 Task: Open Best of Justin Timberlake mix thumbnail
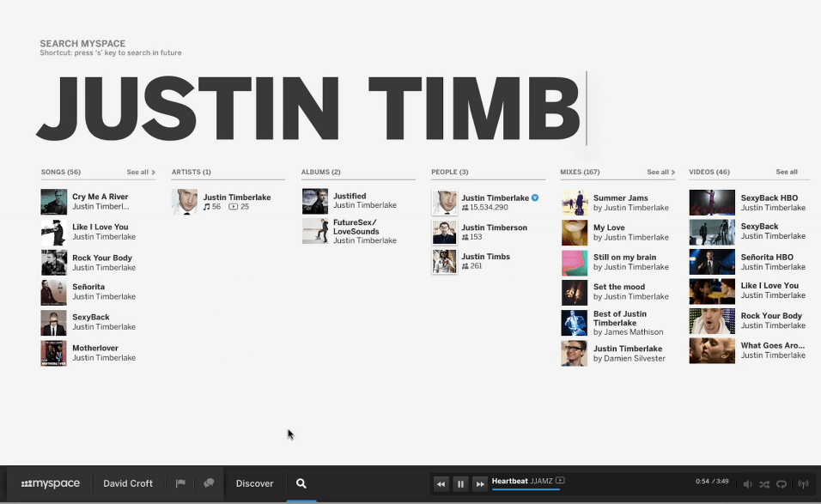click(x=575, y=323)
